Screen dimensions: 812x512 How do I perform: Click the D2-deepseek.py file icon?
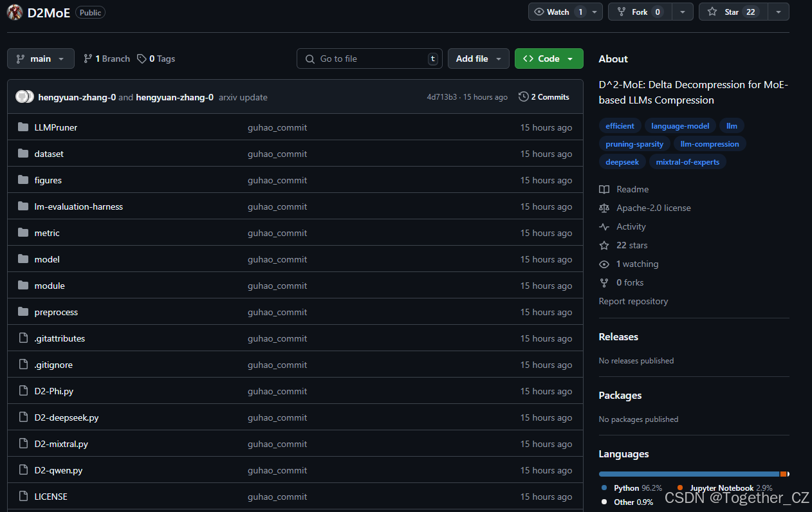[23, 417]
